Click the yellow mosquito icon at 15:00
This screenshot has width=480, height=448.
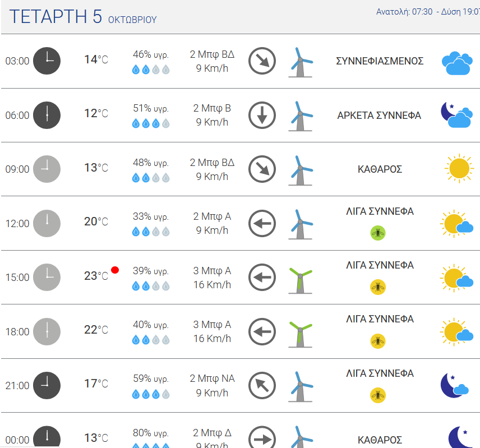[x=378, y=287]
